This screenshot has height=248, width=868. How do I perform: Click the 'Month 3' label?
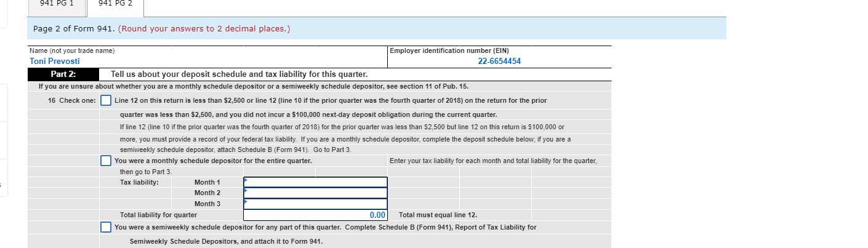[x=207, y=204]
